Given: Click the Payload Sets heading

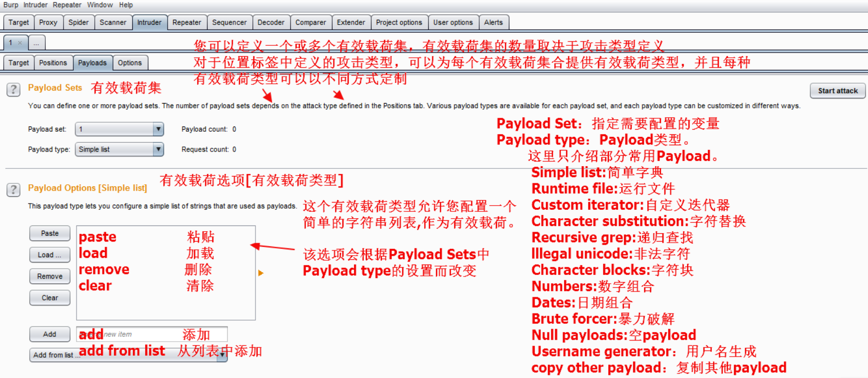Looking at the screenshot, I should (x=55, y=87).
